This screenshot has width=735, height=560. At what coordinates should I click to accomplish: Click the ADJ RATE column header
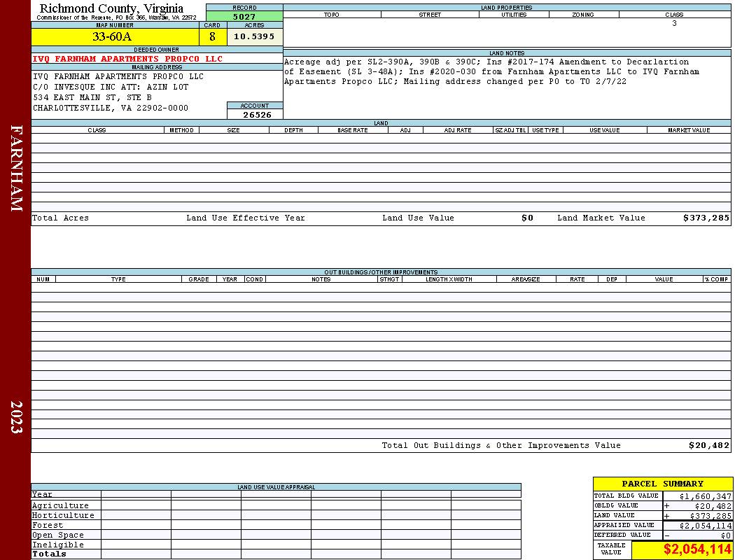[458, 130]
